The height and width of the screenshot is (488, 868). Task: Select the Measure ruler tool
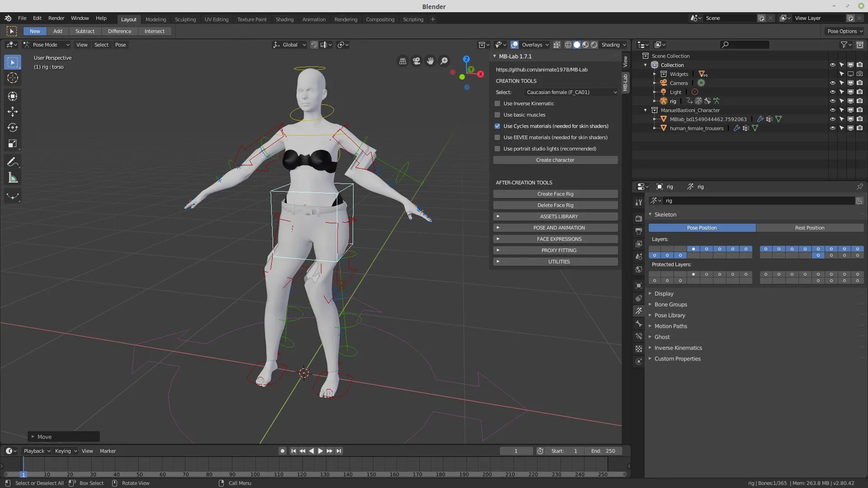[x=13, y=178]
